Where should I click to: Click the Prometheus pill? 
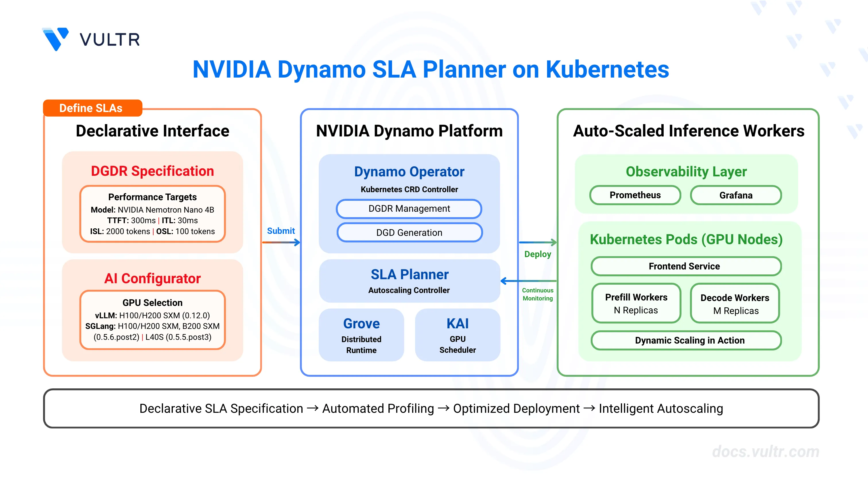pyautogui.click(x=635, y=195)
